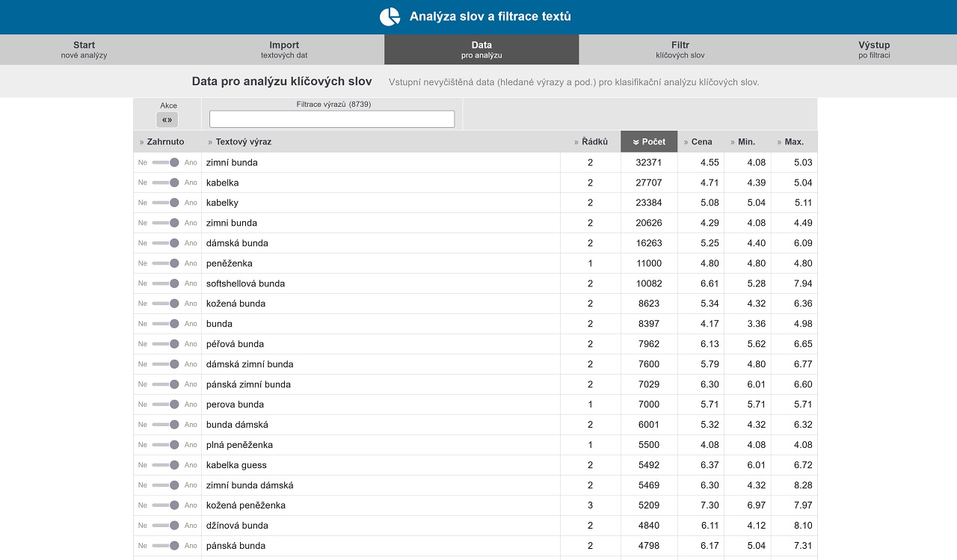This screenshot has width=957, height=560.
Task: Click the min value 3.36
Action: click(757, 324)
